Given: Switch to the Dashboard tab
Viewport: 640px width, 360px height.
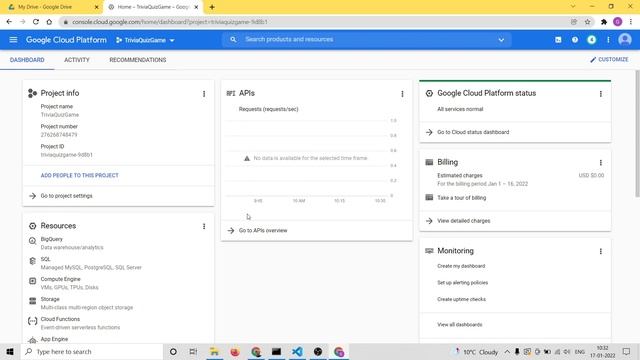Looking at the screenshot, I should point(27,60).
